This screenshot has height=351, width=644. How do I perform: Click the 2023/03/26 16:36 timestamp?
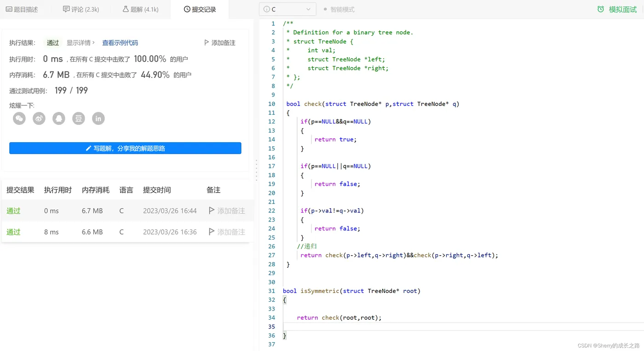170,232
